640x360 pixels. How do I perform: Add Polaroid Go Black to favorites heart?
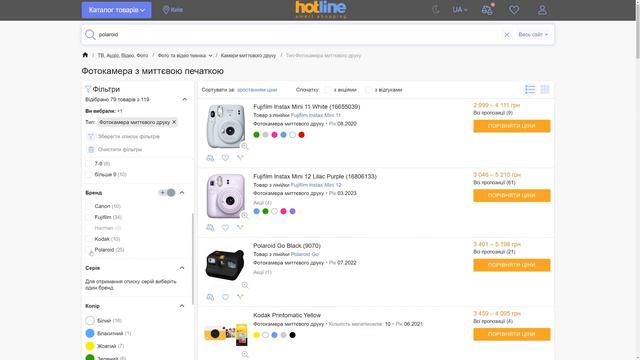click(x=225, y=297)
